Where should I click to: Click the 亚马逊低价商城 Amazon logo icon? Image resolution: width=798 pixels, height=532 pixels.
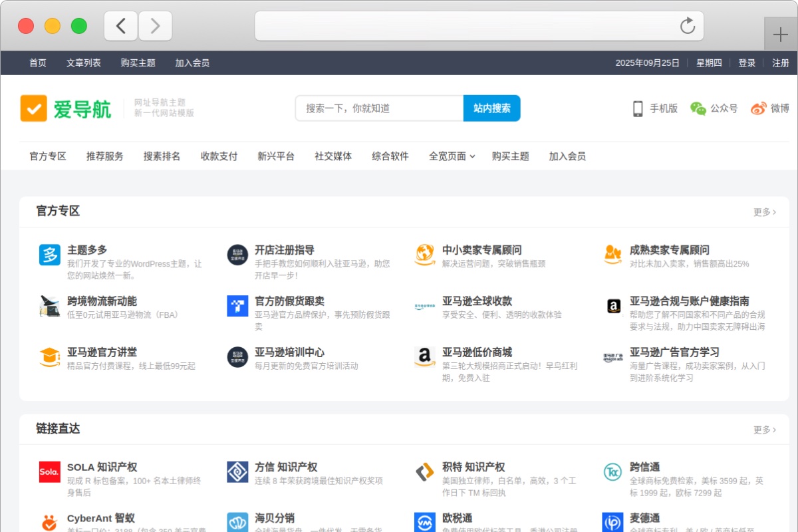[425, 357]
